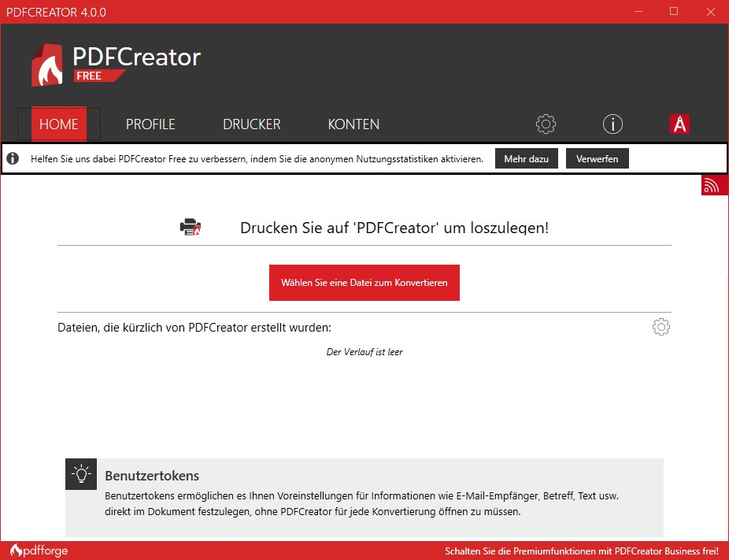
Task: Open the KONTEN tab
Action: 353,124
